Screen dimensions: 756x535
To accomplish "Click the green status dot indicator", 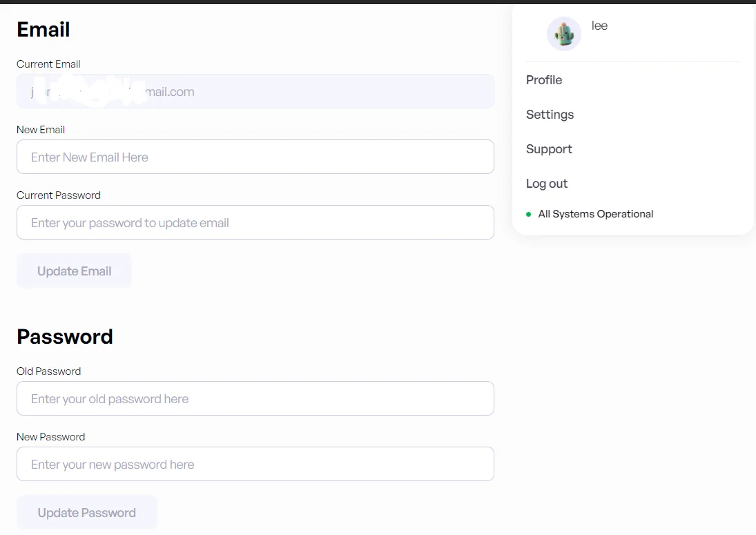I will 528,214.
